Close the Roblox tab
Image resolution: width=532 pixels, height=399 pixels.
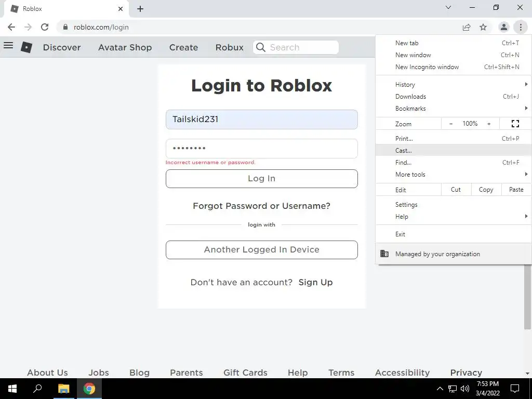click(x=121, y=9)
